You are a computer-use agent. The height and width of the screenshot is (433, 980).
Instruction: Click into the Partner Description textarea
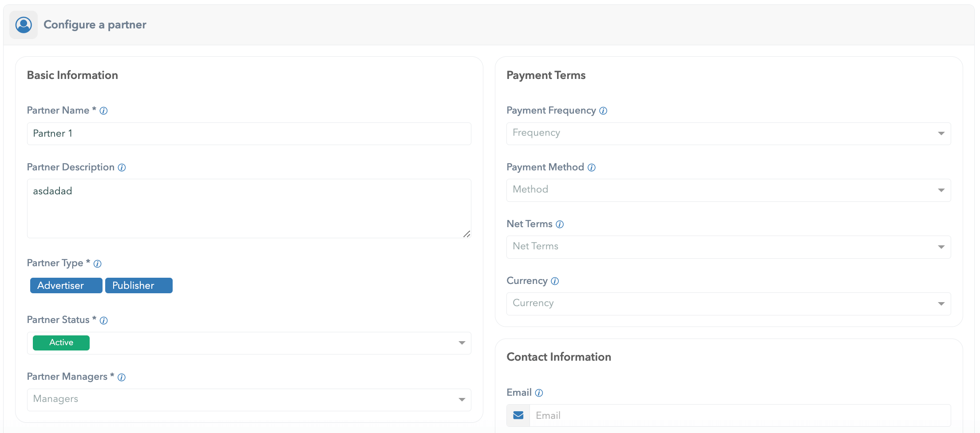click(x=249, y=209)
